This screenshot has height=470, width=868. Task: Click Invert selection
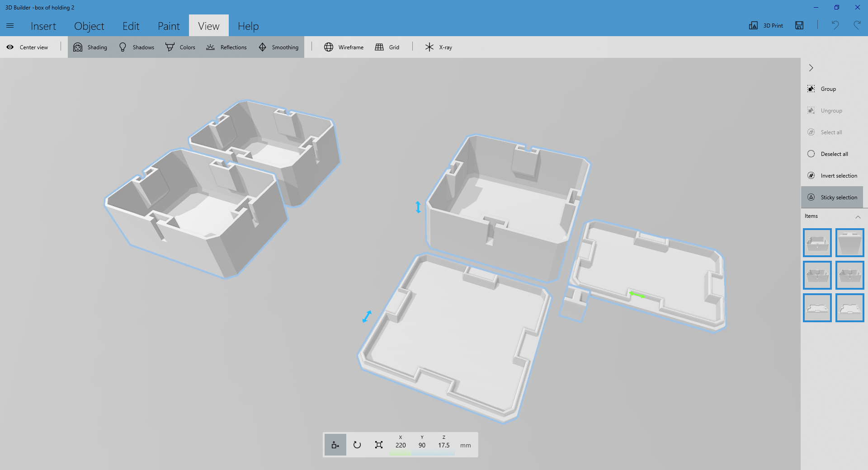(x=833, y=175)
